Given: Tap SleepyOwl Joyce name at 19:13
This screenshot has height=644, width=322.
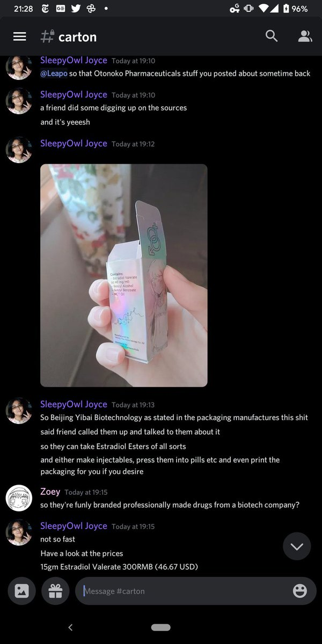Looking at the screenshot, I should [74, 404].
